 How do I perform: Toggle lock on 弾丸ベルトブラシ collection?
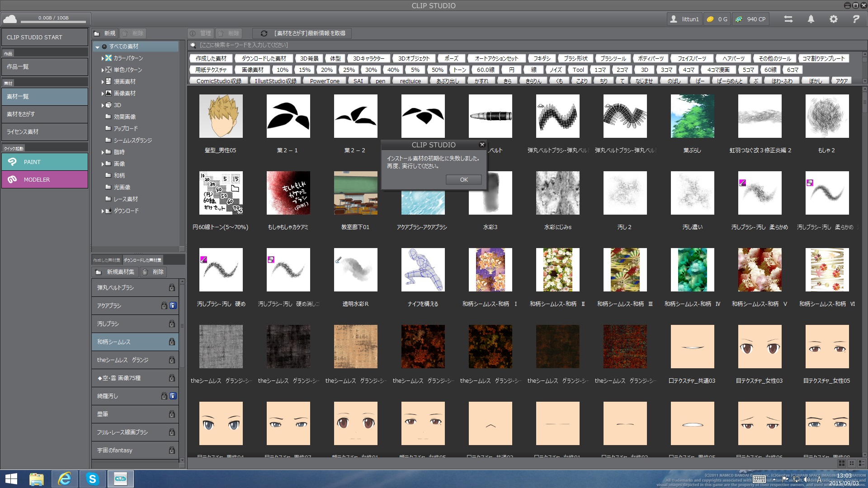[x=172, y=288]
